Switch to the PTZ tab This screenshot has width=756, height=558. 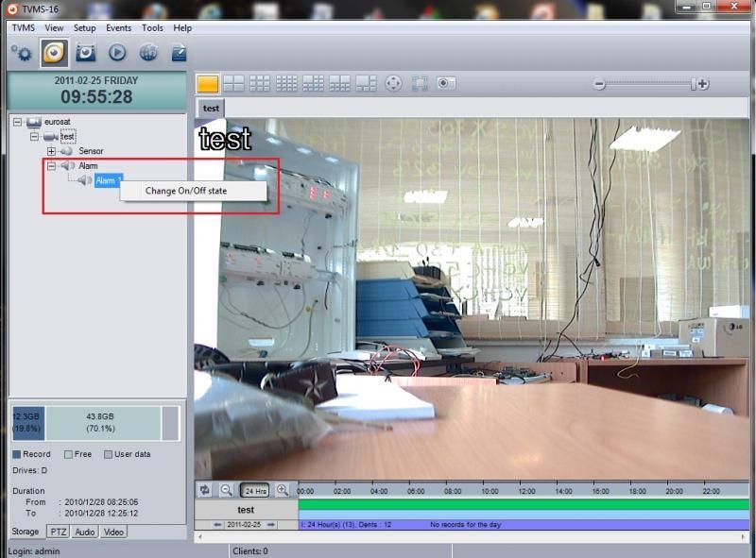tap(58, 533)
